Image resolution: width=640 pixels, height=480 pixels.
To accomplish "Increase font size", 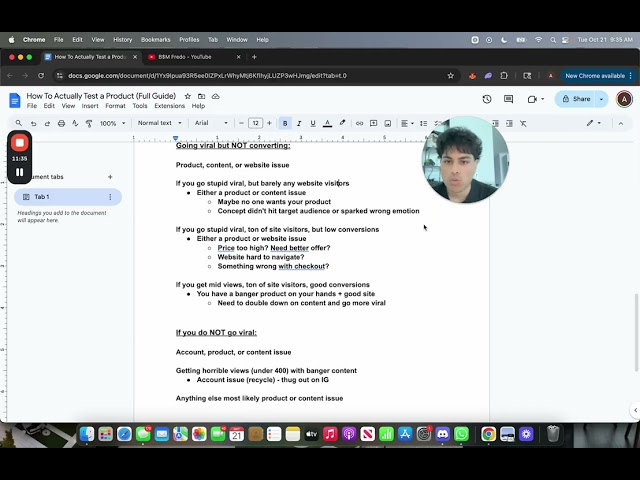I will (269, 123).
